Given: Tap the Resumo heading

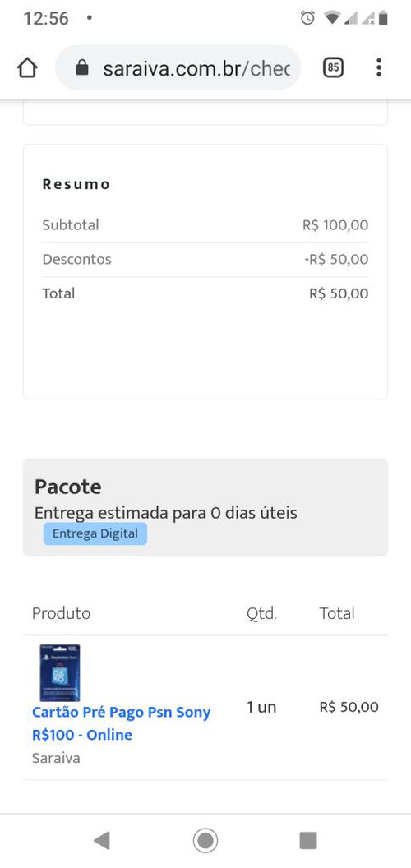Looking at the screenshot, I should coord(76,184).
